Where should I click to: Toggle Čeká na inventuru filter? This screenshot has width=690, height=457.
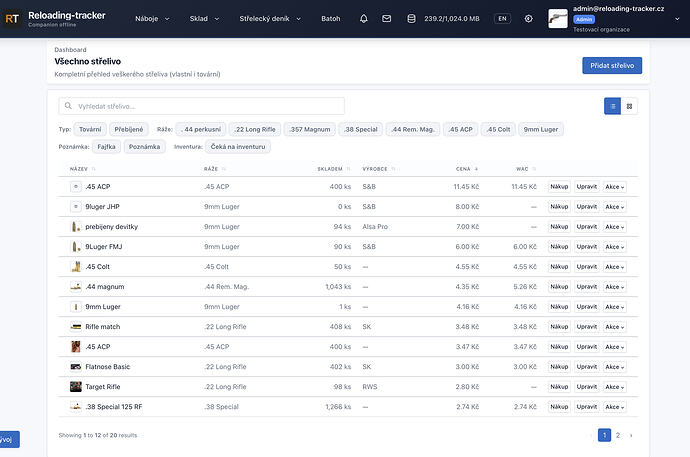238,146
